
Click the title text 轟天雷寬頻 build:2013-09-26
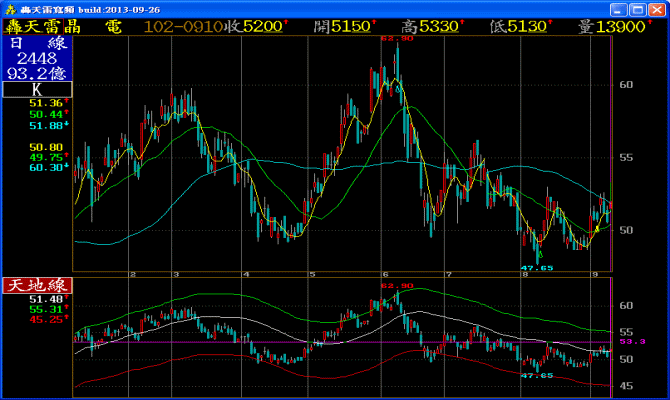pos(90,10)
